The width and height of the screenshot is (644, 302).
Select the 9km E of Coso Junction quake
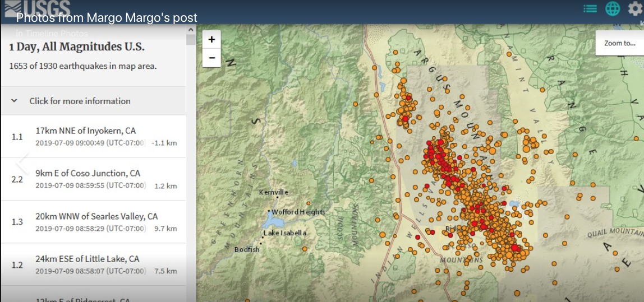tap(93, 179)
